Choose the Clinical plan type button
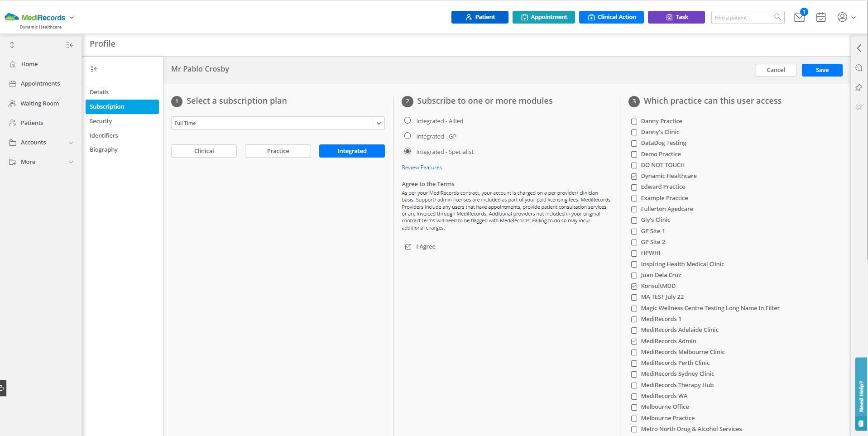Image resolution: width=868 pixels, height=436 pixels. (204, 151)
